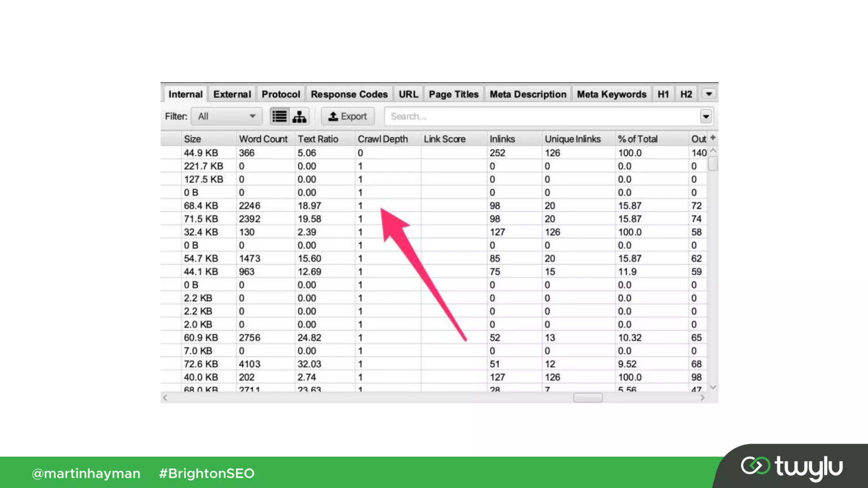Click the Unique Inlinks column header
Viewport: 868px width, 488px height.
point(573,139)
